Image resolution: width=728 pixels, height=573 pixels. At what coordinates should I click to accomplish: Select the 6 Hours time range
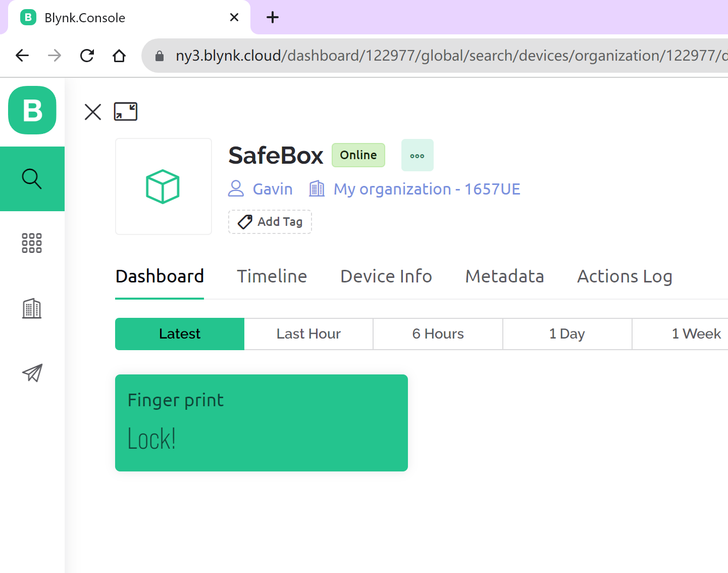(x=438, y=334)
